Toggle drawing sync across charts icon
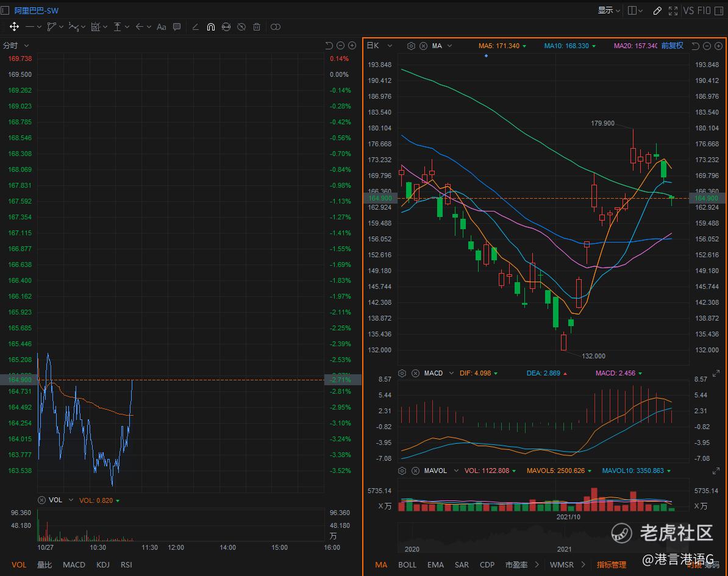This screenshot has height=576, width=728. (x=226, y=27)
